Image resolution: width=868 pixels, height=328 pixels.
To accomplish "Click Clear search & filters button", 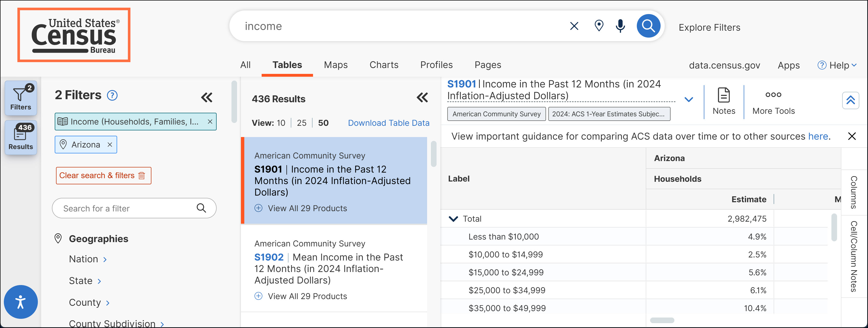I will tap(103, 175).
